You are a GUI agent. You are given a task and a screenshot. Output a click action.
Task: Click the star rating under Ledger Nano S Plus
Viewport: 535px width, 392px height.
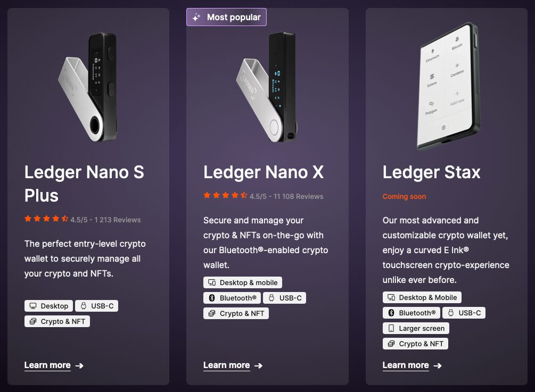pos(44,218)
